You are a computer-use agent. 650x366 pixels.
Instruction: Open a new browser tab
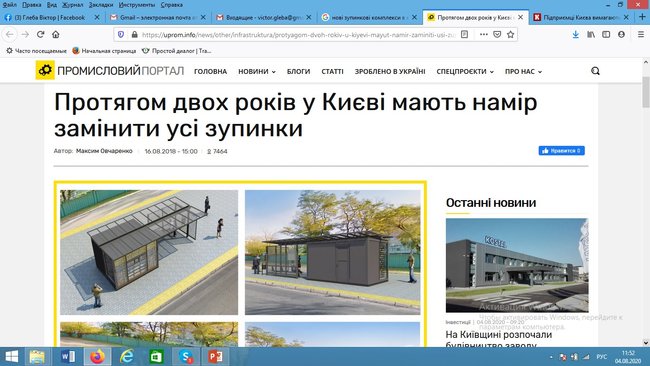click(x=642, y=17)
